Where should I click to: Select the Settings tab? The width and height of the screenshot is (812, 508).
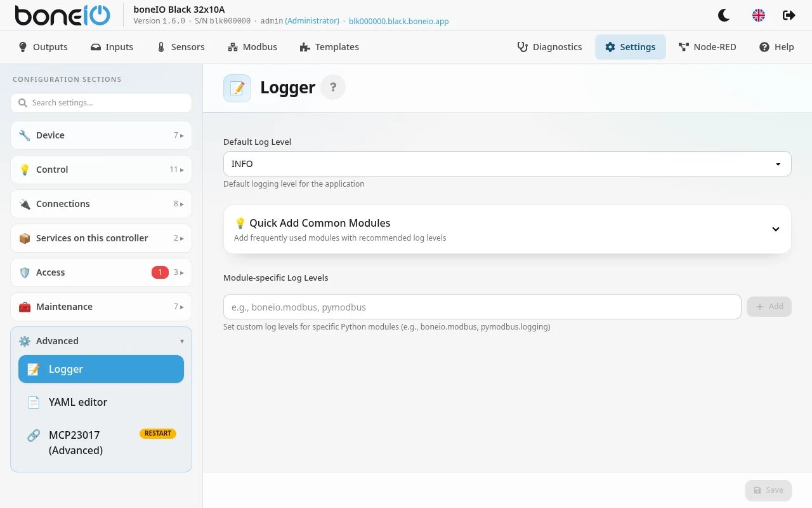(630, 47)
